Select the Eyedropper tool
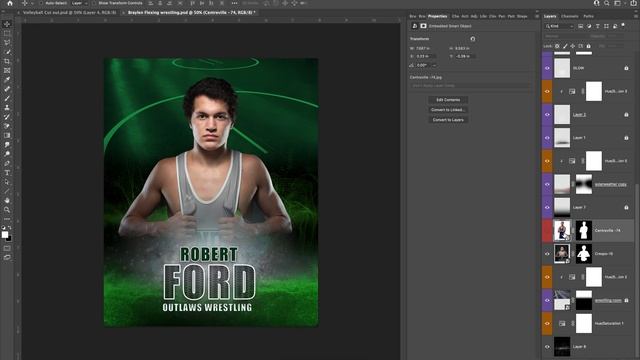 pyautogui.click(x=7, y=80)
